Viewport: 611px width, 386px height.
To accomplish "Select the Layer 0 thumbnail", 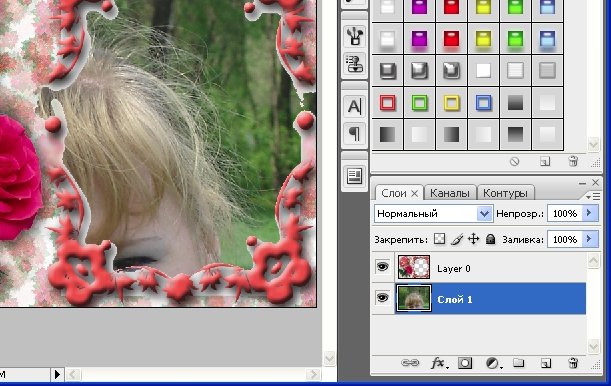I will [x=414, y=267].
